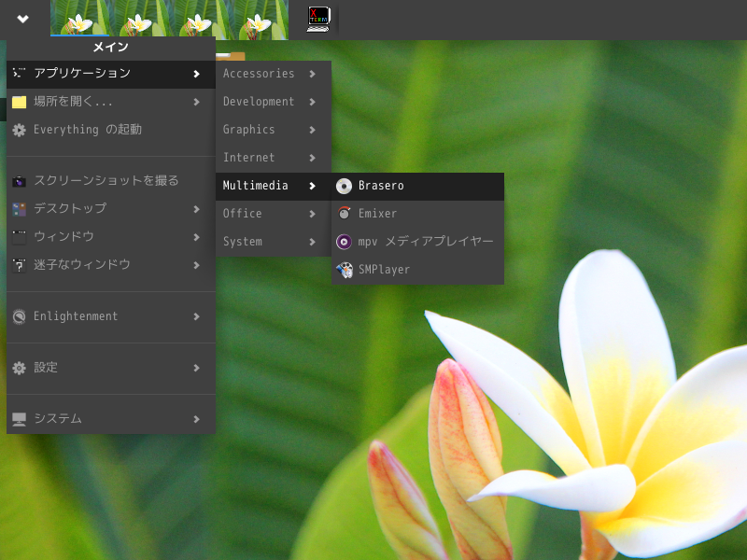The image size is (747, 560).
Task: Click the mpv media player icon
Action: point(344,242)
